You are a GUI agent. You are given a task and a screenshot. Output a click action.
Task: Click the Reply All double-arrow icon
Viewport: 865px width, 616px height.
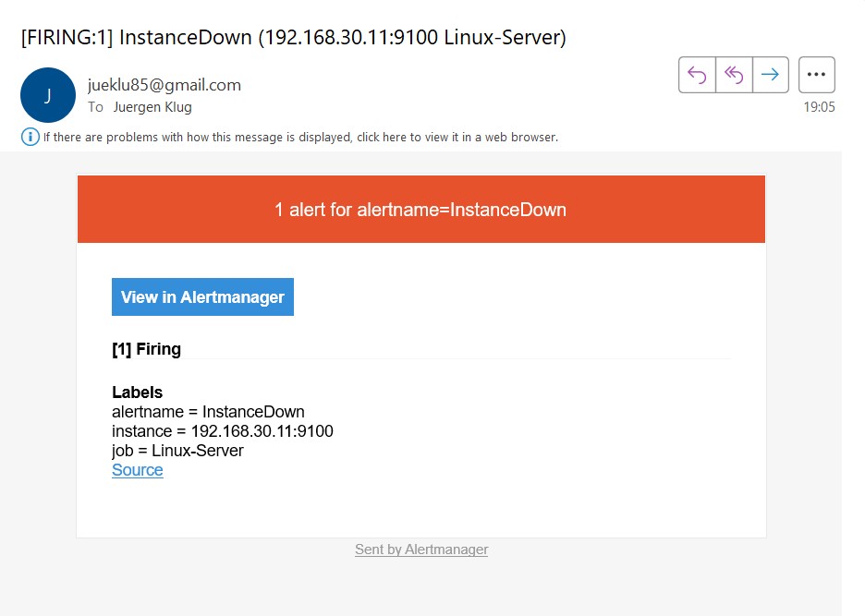tap(734, 75)
